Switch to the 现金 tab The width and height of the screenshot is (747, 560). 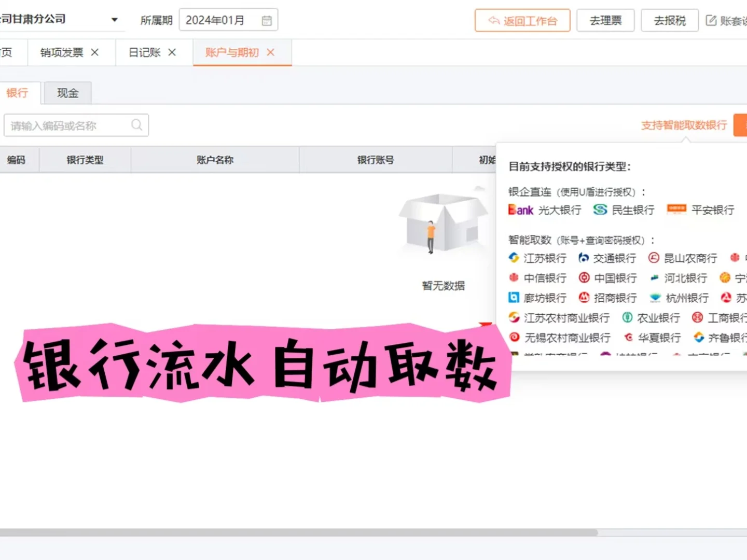(67, 93)
